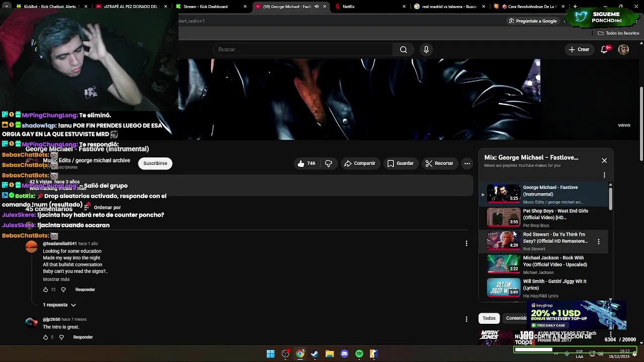The height and width of the screenshot is (362, 644).
Task: Select the Contenido filter chip
Action: [x=515, y=318]
